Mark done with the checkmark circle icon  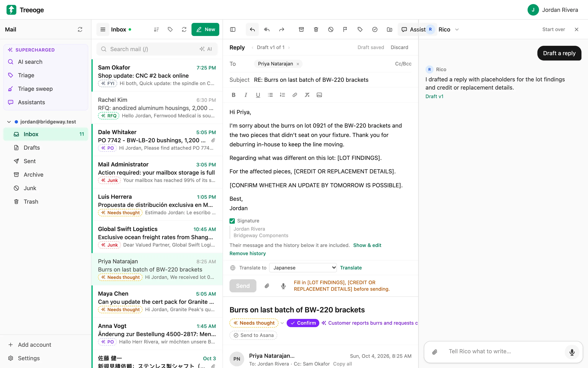point(375,29)
